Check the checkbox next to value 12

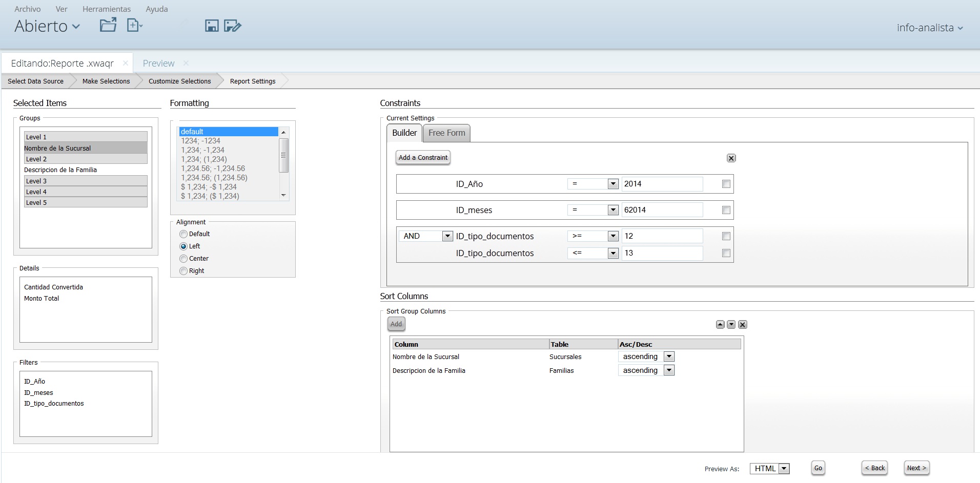coord(726,236)
